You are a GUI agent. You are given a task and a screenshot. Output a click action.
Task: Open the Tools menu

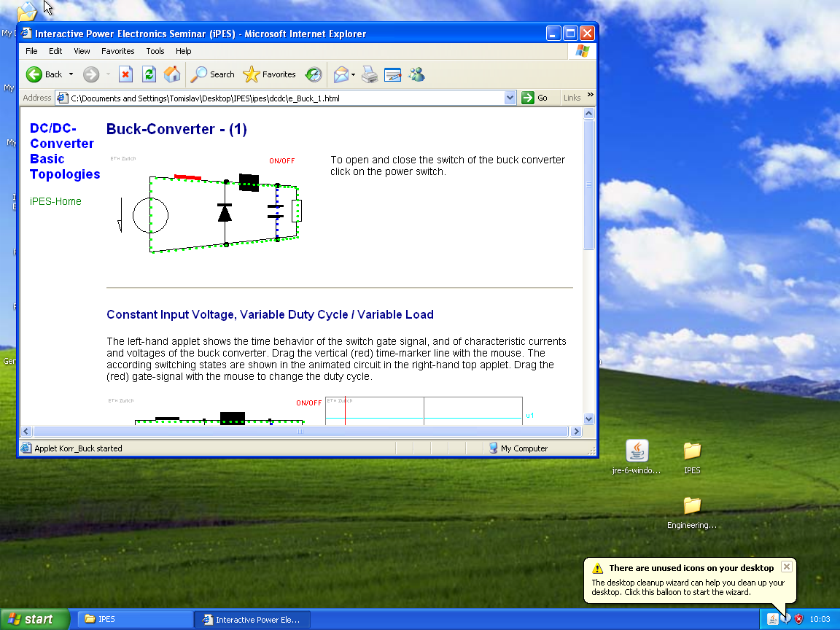point(155,51)
